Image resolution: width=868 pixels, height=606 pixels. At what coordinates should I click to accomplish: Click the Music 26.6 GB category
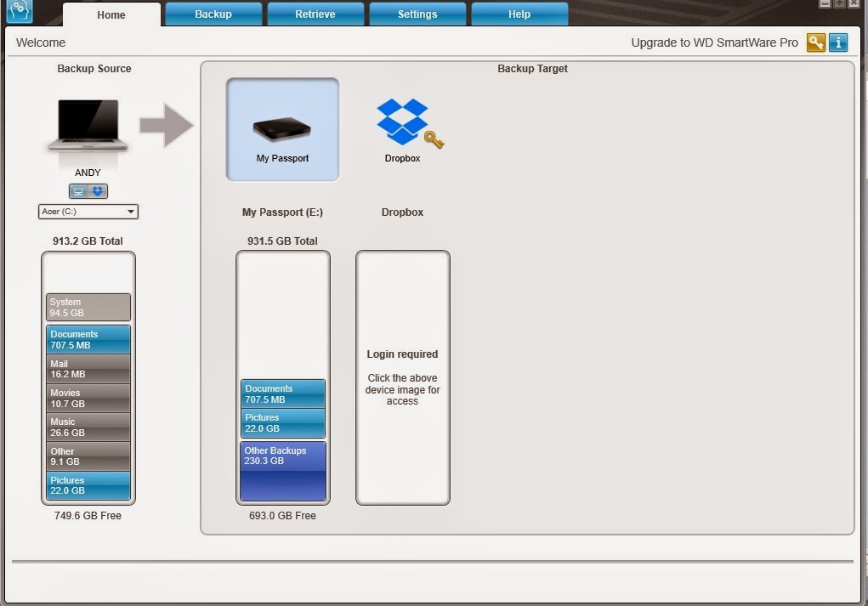88,427
